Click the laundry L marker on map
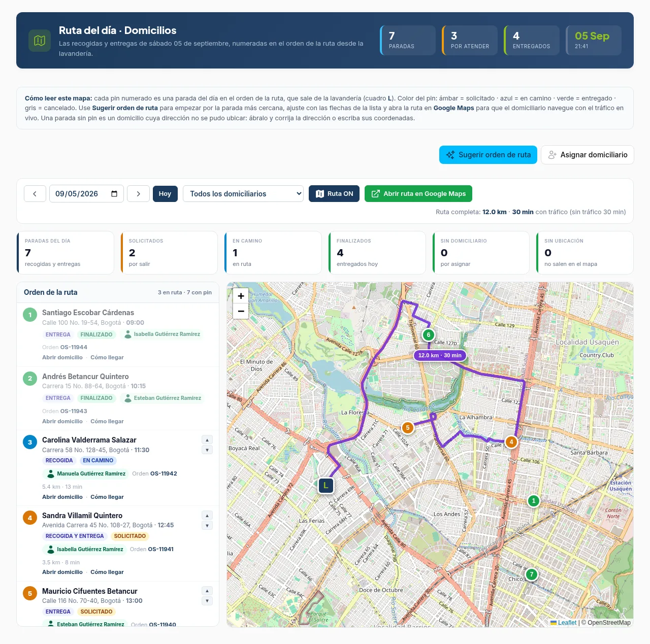Viewport: 650px width, 644px height. [x=326, y=486]
